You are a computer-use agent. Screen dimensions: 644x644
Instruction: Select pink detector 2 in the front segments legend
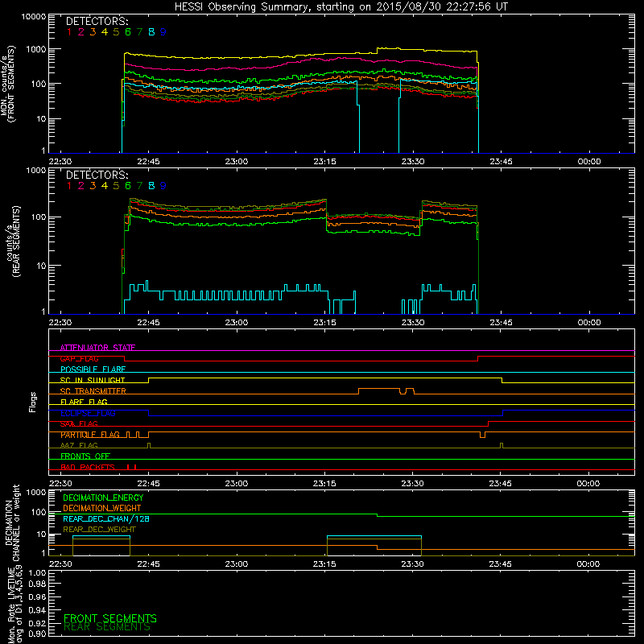tap(81, 32)
